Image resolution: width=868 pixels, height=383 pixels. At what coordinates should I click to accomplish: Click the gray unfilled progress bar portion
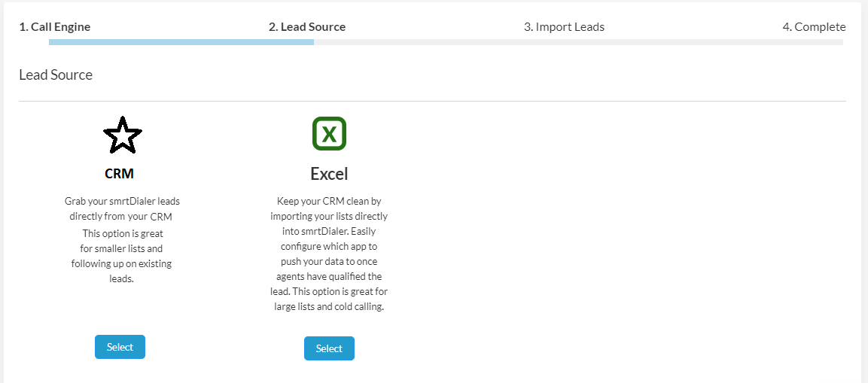[578, 42]
